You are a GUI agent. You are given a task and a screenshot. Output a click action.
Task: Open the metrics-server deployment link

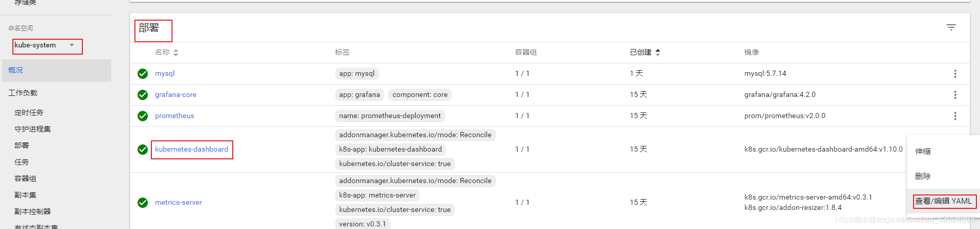[178, 202]
